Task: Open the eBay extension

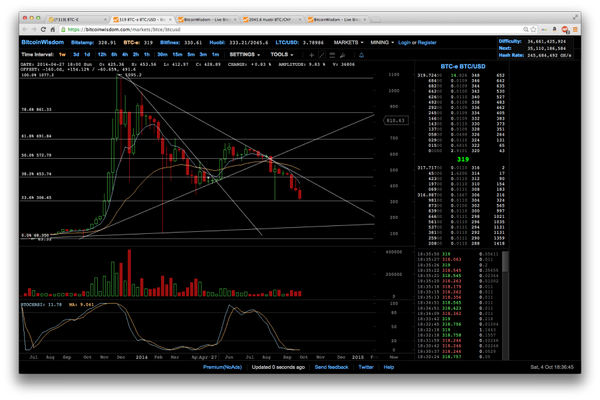Action: (544, 29)
